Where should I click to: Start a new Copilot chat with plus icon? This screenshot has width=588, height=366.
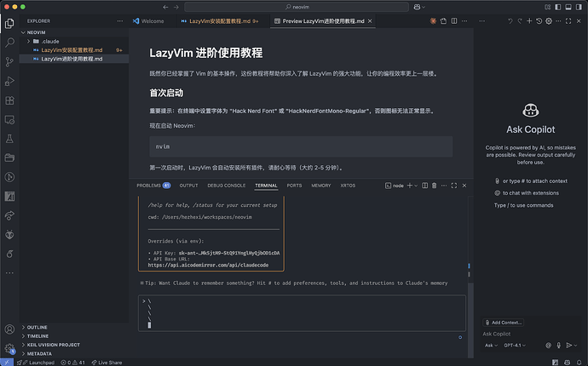tap(529, 21)
